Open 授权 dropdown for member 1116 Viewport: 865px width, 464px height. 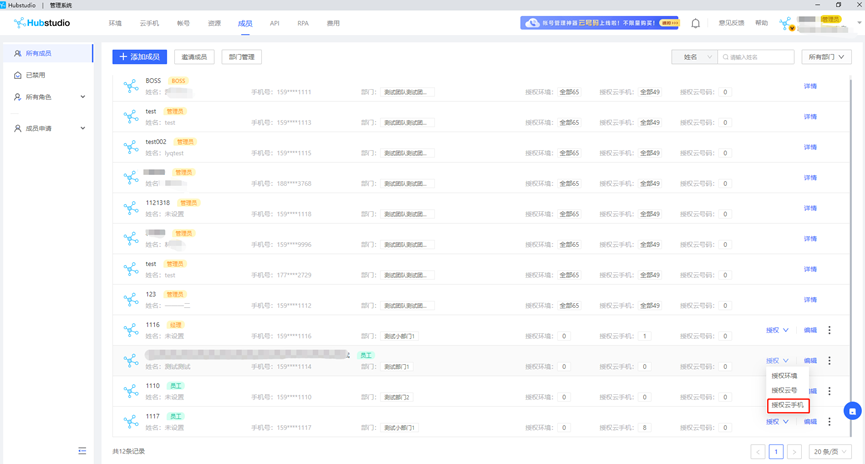click(777, 330)
